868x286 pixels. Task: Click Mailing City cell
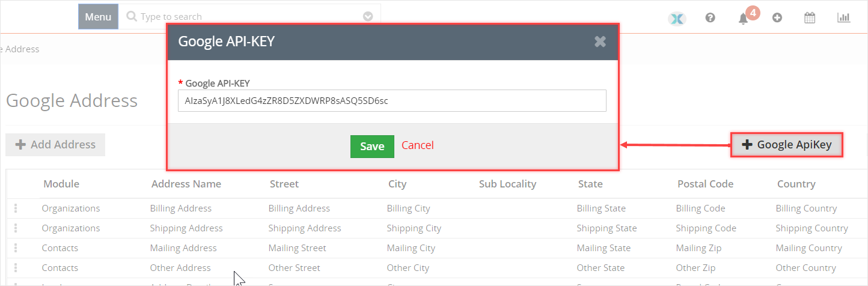point(411,248)
